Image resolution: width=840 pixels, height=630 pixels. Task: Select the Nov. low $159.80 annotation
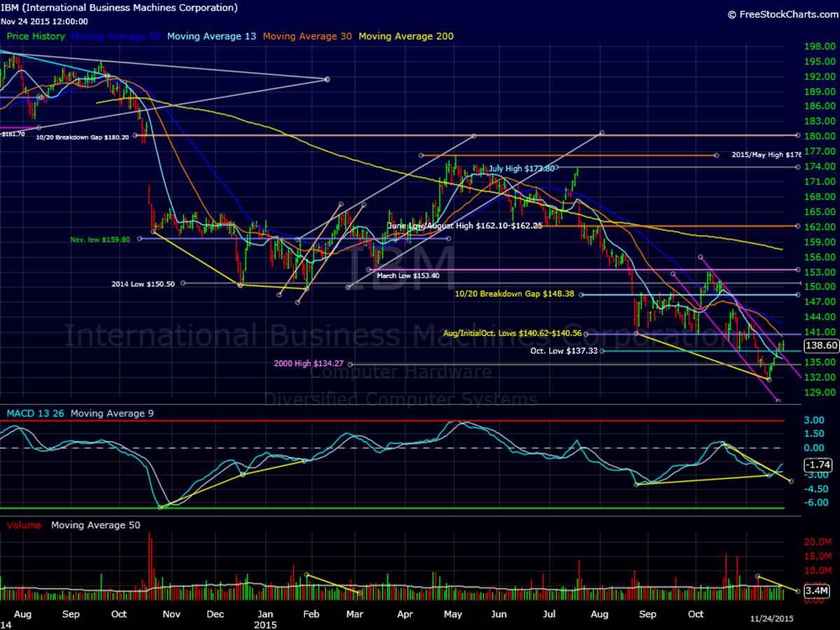[x=100, y=239]
